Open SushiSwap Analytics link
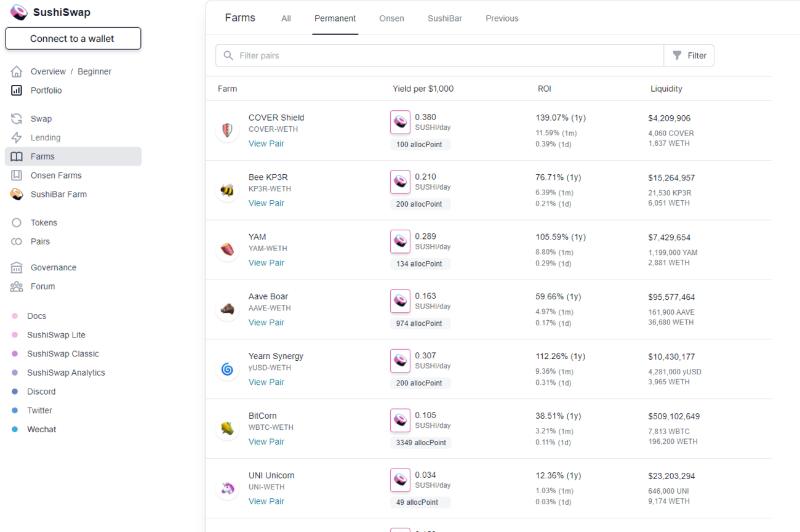The width and height of the screenshot is (800, 532). pos(66,373)
